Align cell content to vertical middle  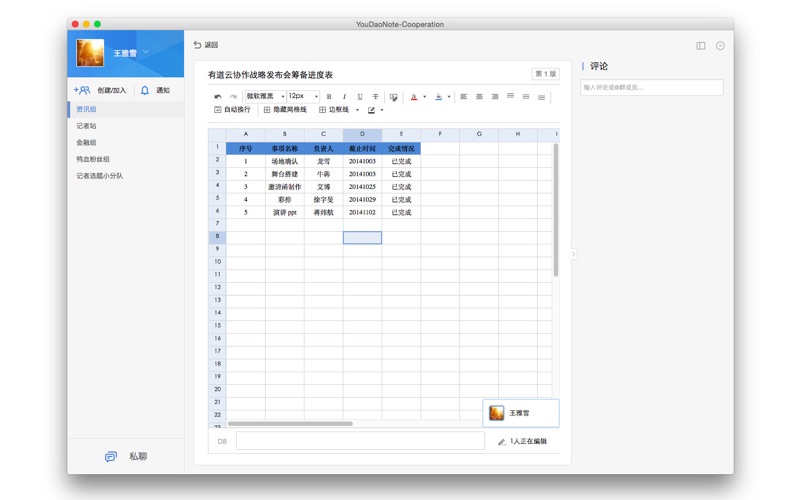[x=526, y=96]
